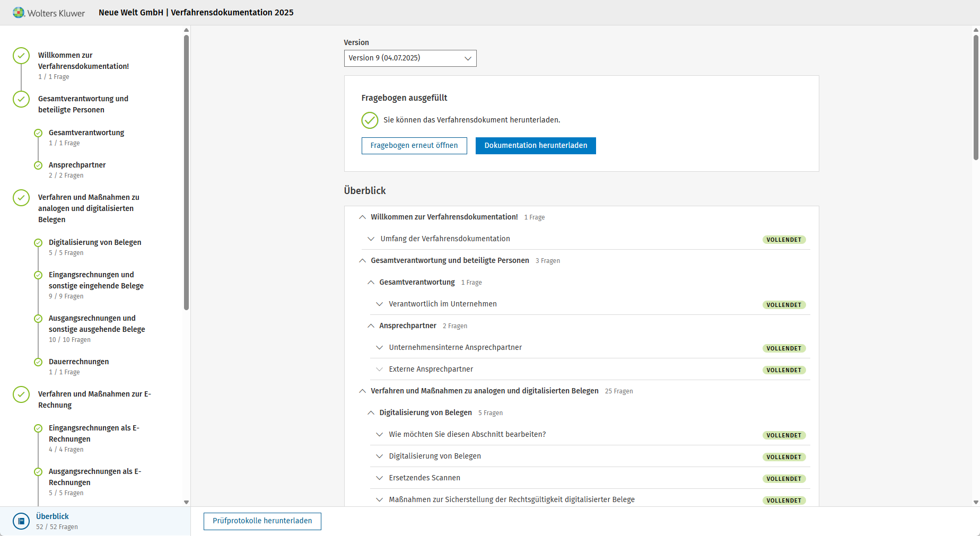Click the Maßnahmen zur Sicherstellung der Rechtsgültigkeit row text
This screenshot has width=980, height=536.
[x=512, y=499]
